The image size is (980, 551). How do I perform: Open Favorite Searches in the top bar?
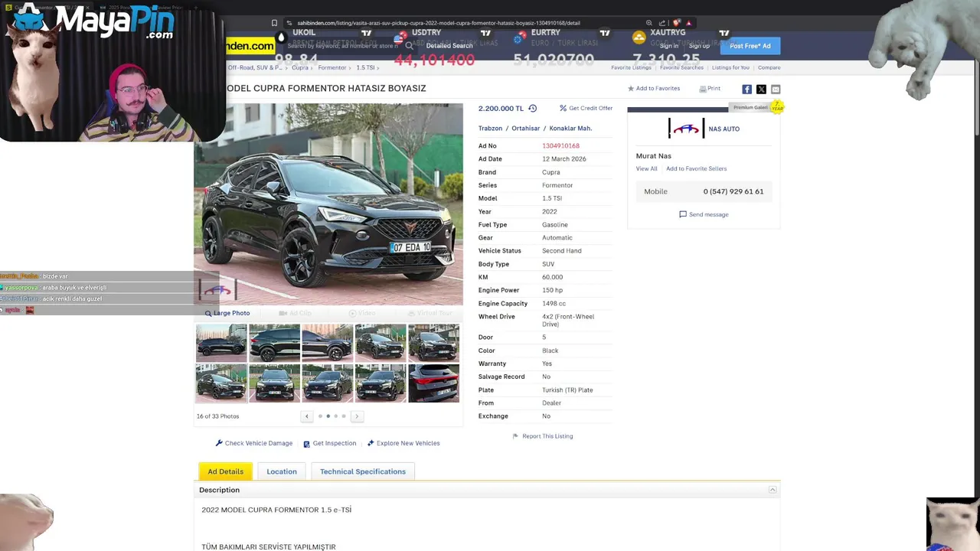click(681, 68)
